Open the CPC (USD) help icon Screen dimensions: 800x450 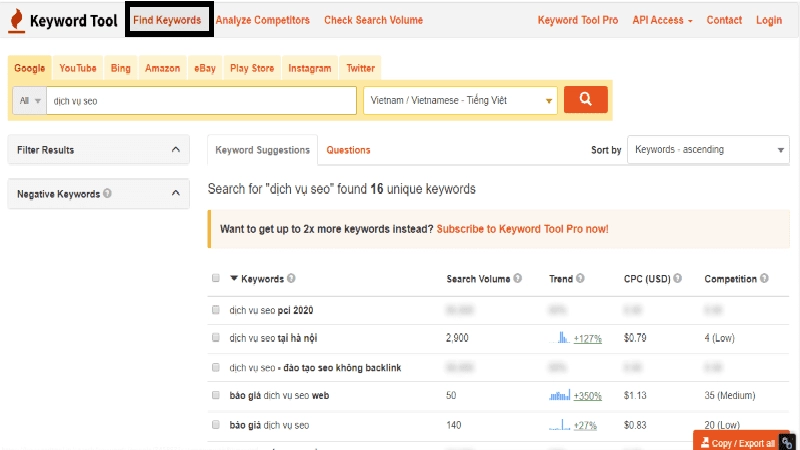click(677, 278)
